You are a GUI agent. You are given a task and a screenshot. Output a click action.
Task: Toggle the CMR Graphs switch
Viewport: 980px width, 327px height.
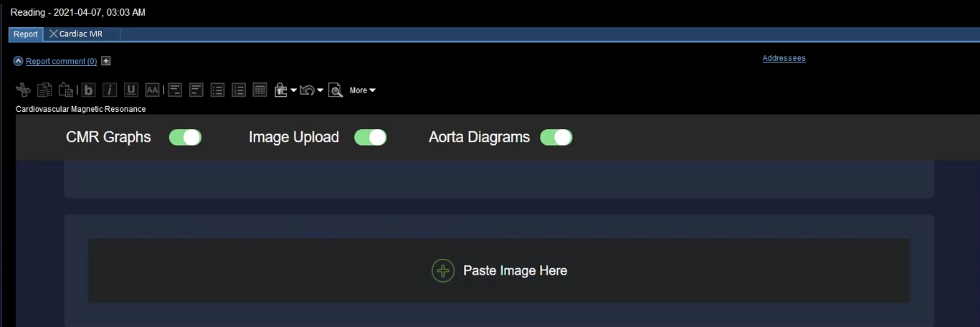[185, 137]
